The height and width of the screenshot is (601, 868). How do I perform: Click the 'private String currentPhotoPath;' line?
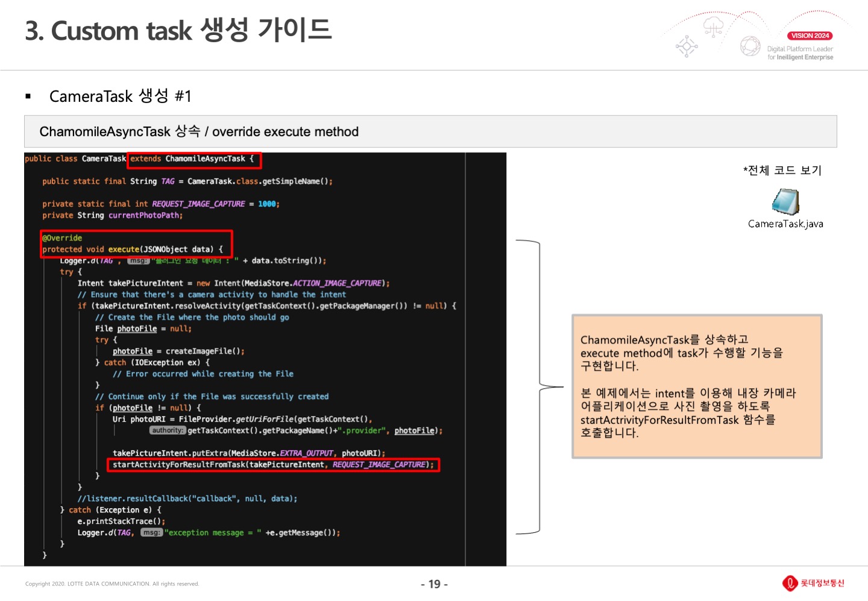click(x=112, y=215)
